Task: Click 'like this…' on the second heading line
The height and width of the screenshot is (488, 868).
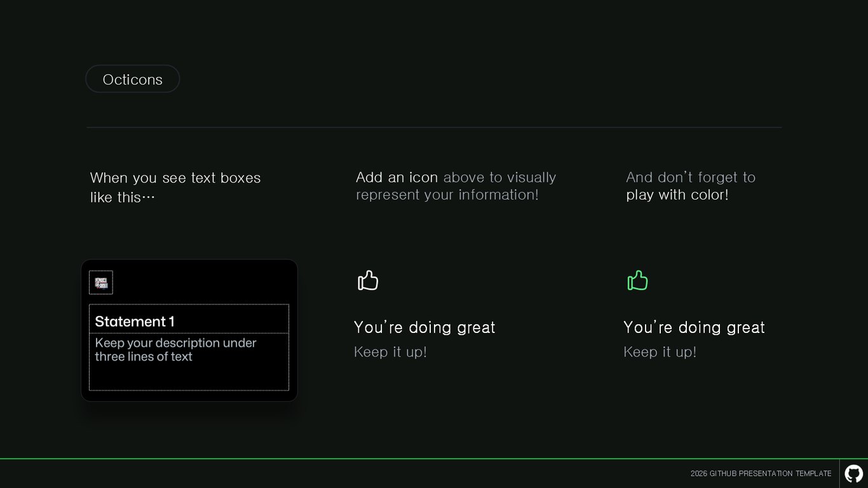Action: pos(123,198)
